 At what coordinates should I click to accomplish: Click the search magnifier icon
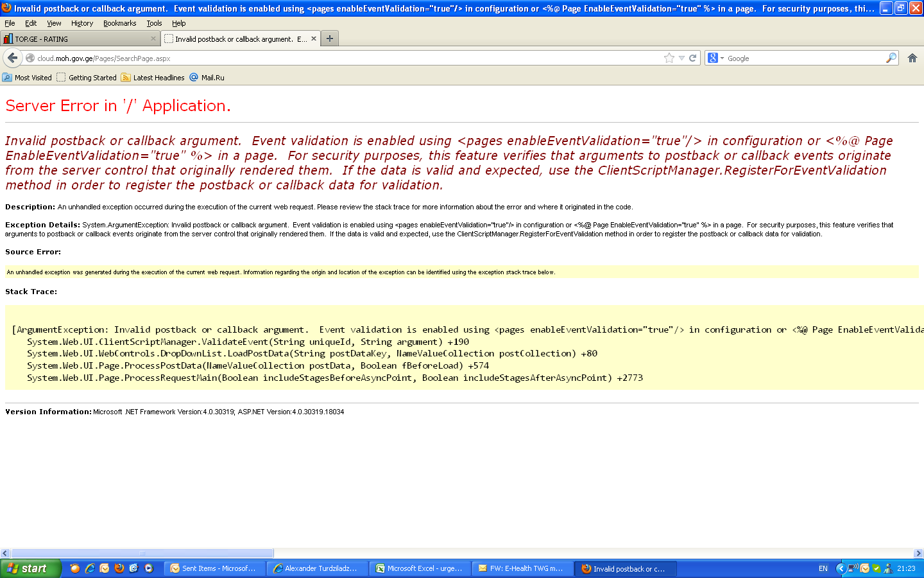(891, 58)
